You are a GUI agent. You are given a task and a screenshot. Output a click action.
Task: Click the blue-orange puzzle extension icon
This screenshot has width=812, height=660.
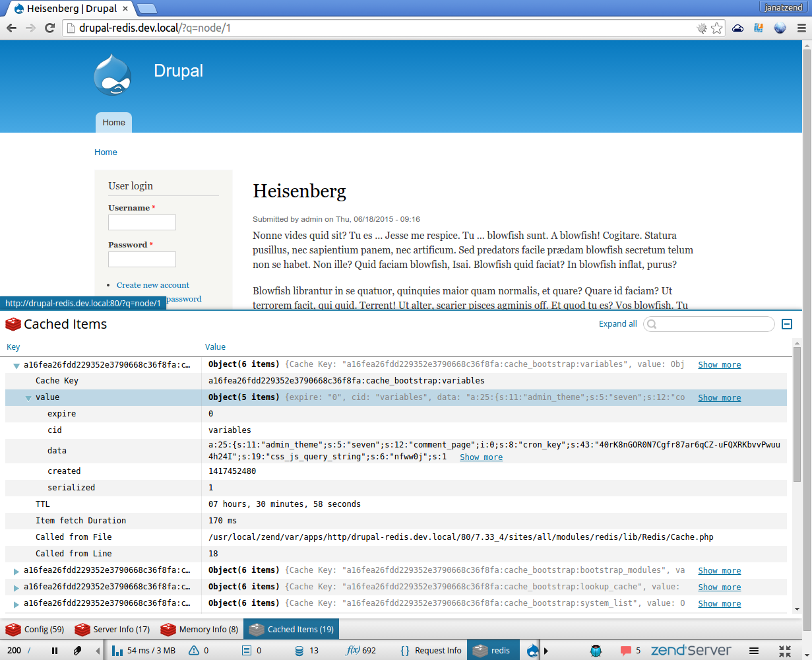759,28
